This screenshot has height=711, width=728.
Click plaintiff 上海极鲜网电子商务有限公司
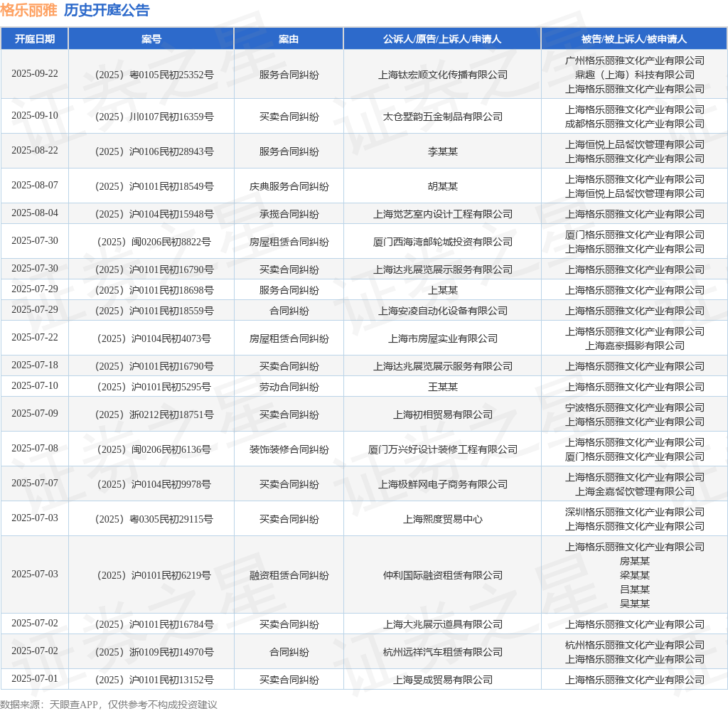[x=442, y=484]
